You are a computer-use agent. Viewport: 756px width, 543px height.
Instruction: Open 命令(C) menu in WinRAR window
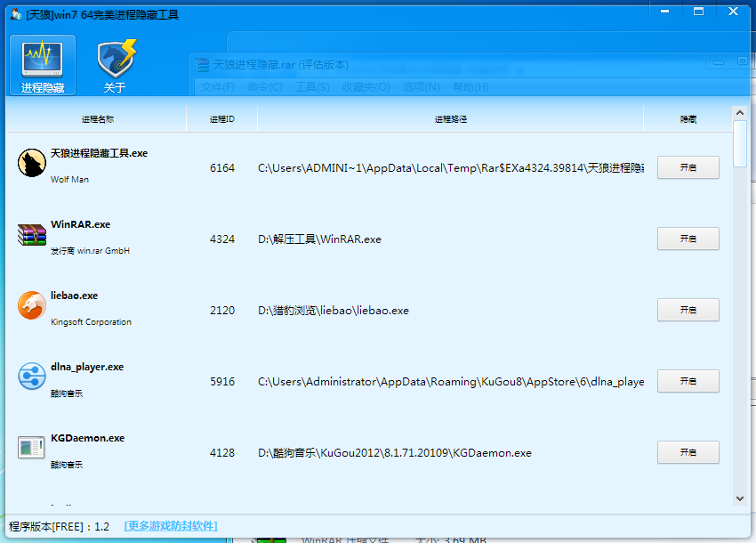265,87
